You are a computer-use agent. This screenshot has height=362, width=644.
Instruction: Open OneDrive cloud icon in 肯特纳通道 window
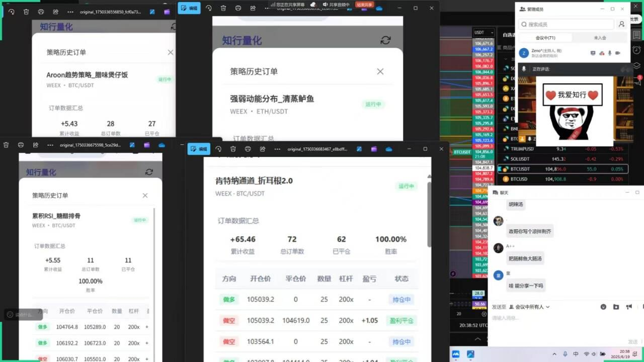[x=389, y=149]
